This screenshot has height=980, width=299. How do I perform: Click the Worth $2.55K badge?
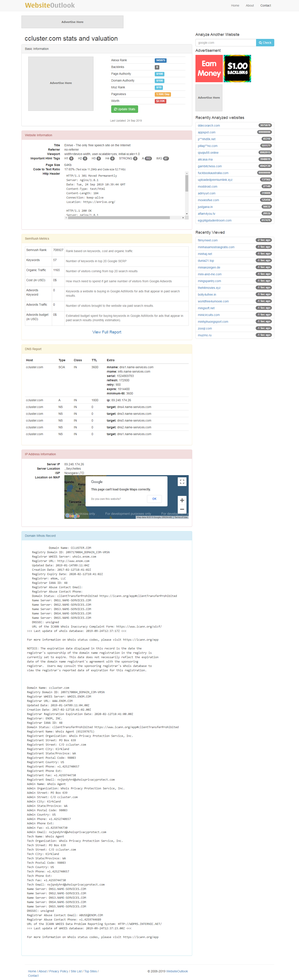(x=160, y=101)
